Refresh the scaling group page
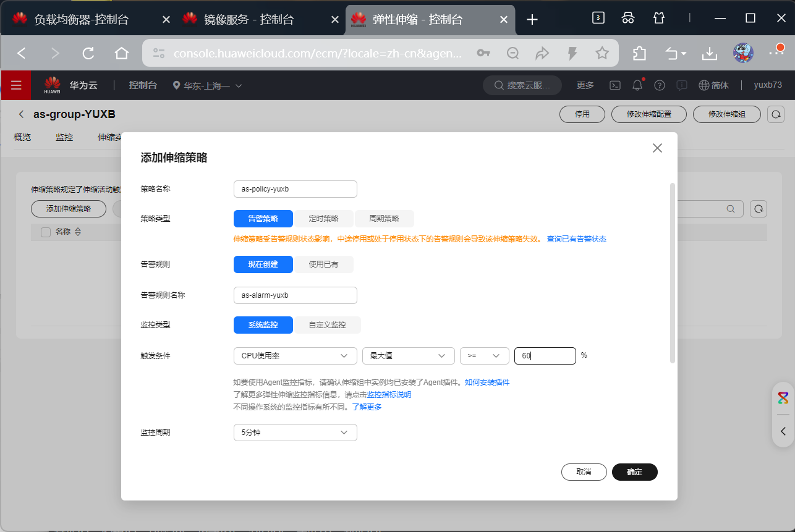This screenshot has height=532, width=795. (x=776, y=114)
